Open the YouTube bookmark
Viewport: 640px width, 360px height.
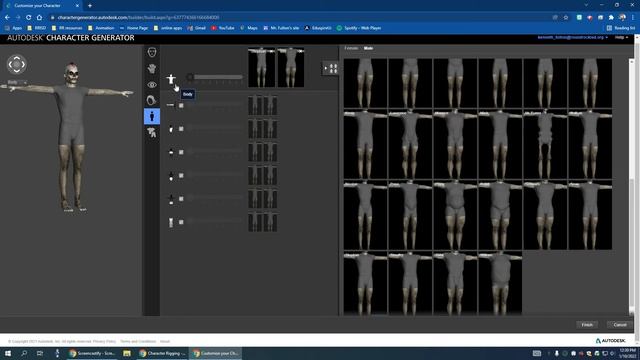click(x=223, y=28)
